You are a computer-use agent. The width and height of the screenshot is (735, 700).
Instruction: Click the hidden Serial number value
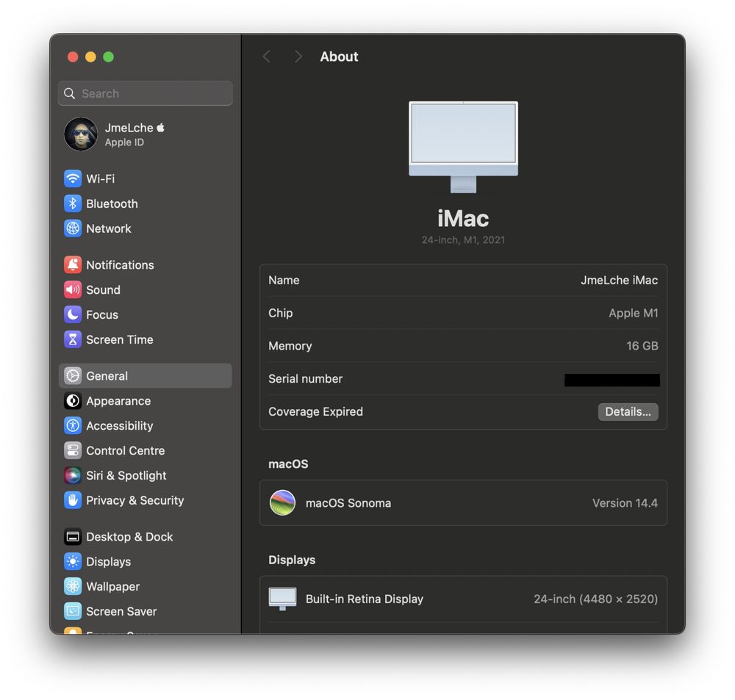pos(612,380)
